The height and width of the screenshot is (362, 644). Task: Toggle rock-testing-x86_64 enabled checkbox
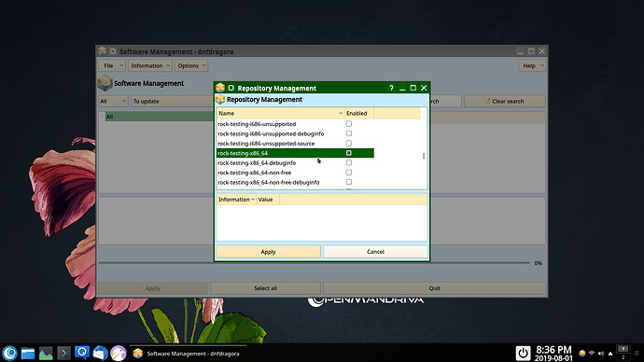349,153
